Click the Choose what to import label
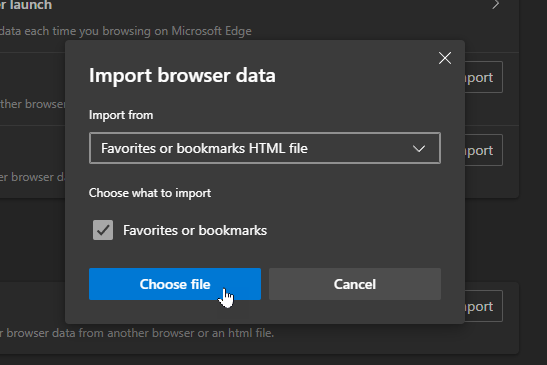This screenshot has height=365, width=547. (150, 193)
